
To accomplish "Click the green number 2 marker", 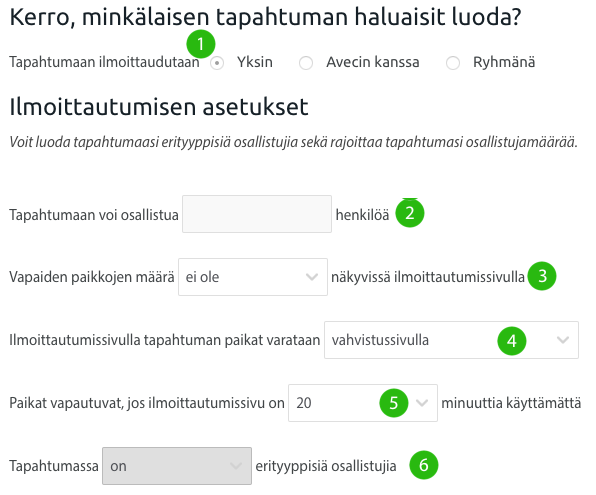I will pos(410,213).
